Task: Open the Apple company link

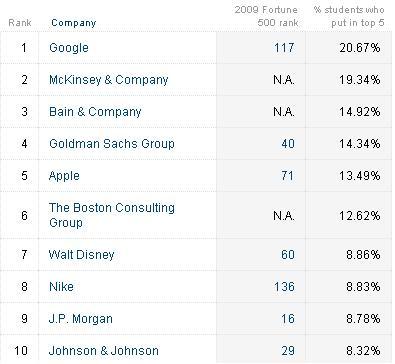Action: [64, 176]
